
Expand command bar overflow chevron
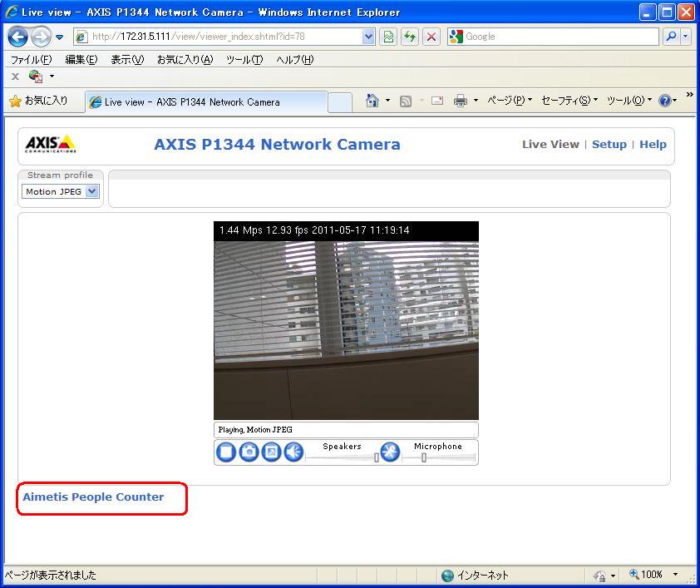click(x=690, y=95)
